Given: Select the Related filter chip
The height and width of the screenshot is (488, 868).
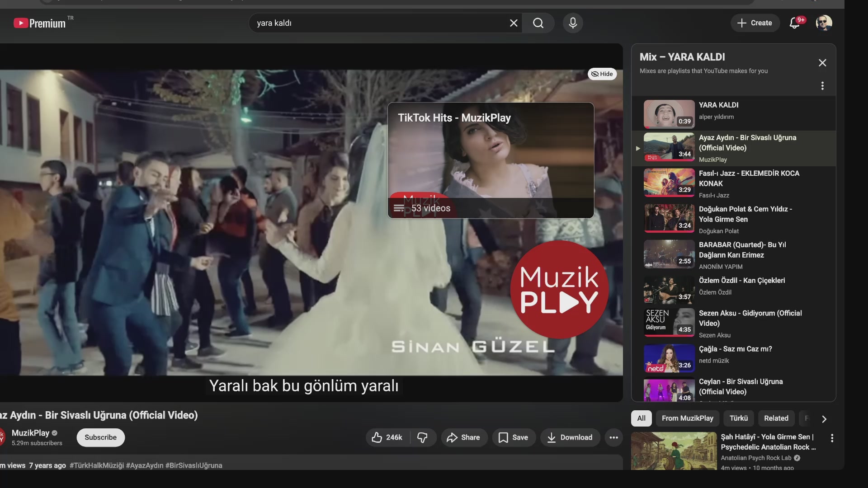Looking at the screenshot, I should pos(776,418).
